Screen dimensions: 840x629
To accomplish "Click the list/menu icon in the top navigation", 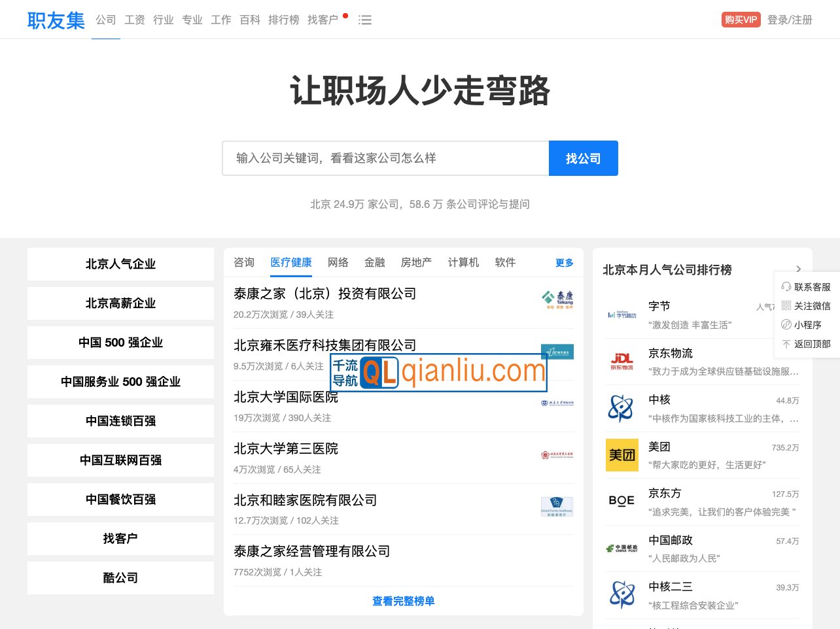I will coord(365,20).
